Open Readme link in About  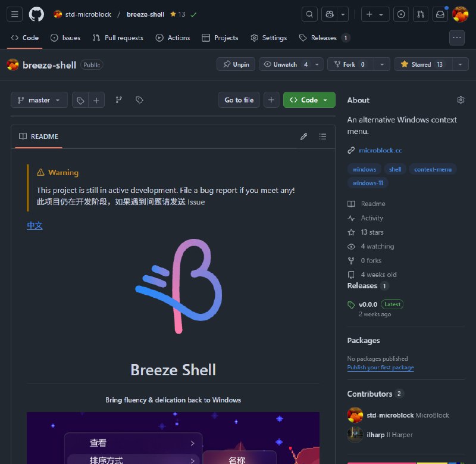(367, 204)
